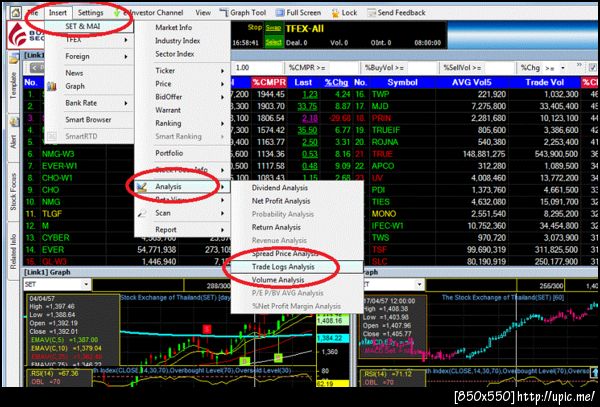The image size is (600, 407).
Task: Open the eInvestor Channel item
Action: 149,13
